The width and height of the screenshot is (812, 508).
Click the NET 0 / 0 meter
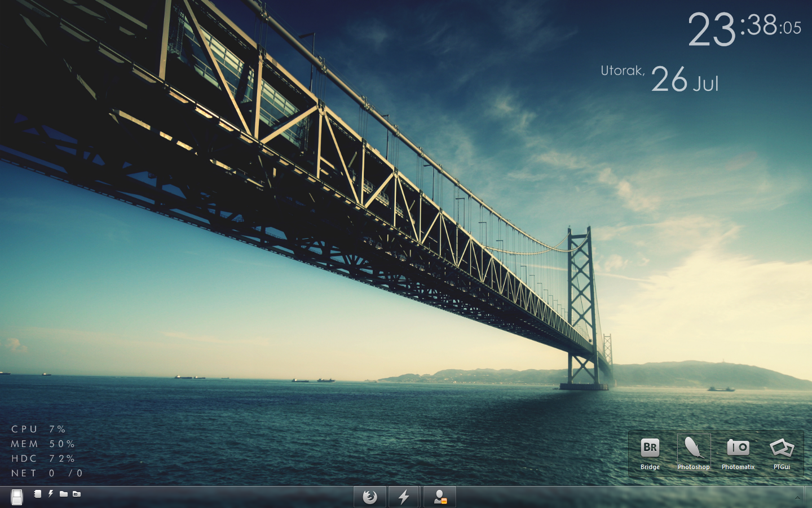point(47,474)
